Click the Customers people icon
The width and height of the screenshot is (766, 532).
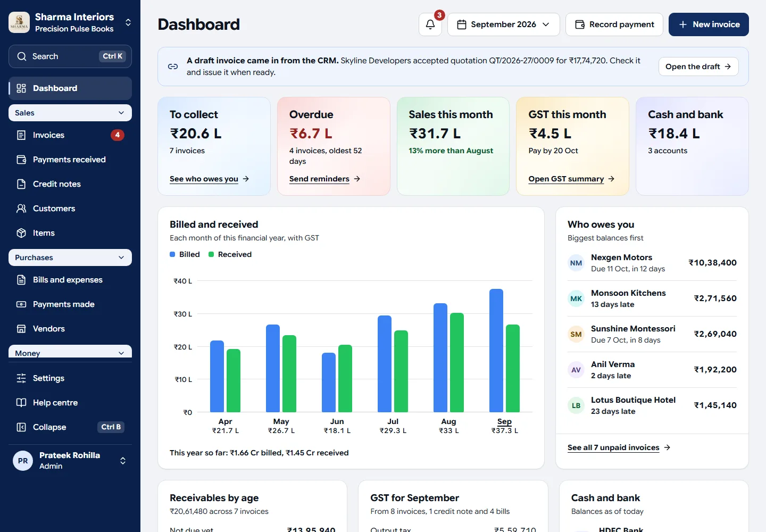point(21,209)
